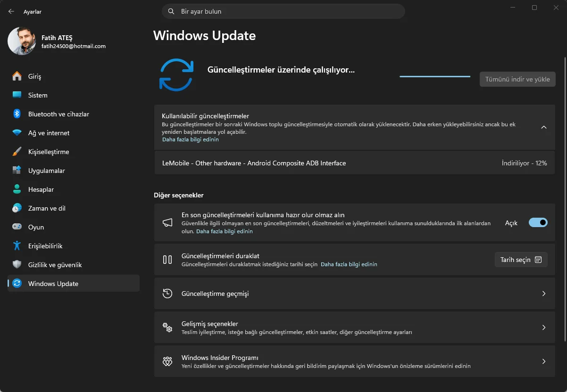Open Bluetooth ve cihazlar page
Screen dimensions: 567x392
74,114
